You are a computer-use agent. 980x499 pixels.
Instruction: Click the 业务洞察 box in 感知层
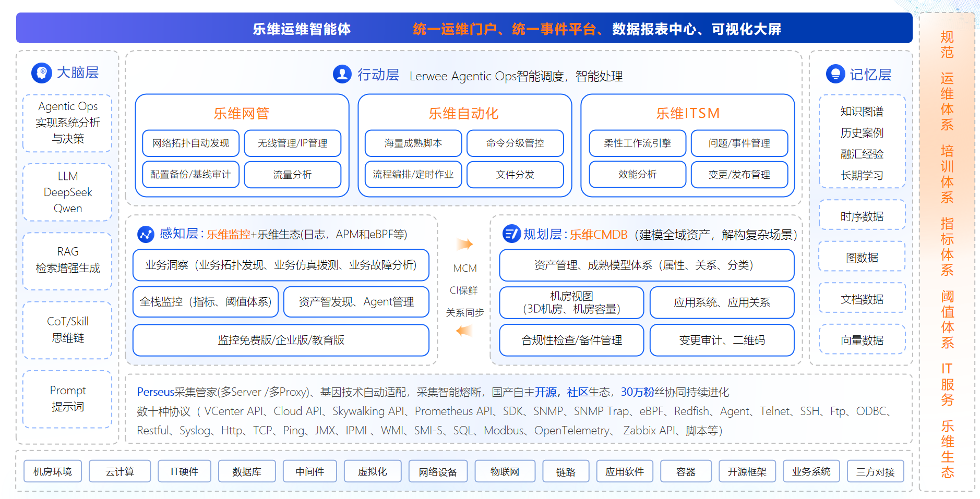coord(281,265)
